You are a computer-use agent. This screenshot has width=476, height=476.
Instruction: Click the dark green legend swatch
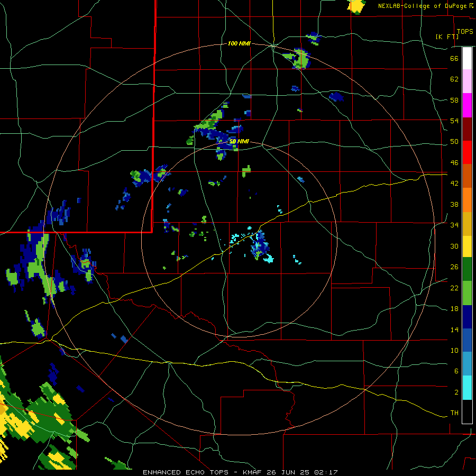coord(467,269)
